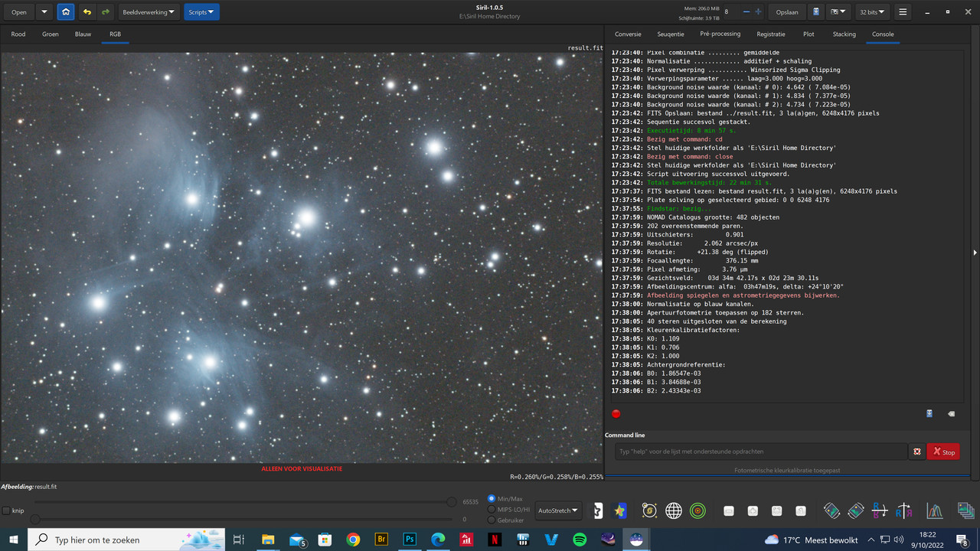Click the fit-to-window zoom icon
The height and width of the screenshot is (551, 980).
coord(776,510)
